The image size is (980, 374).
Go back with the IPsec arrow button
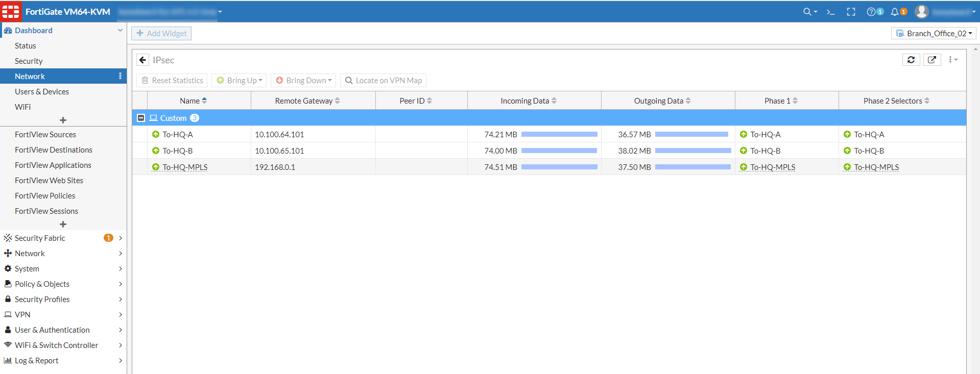pyautogui.click(x=142, y=60)
